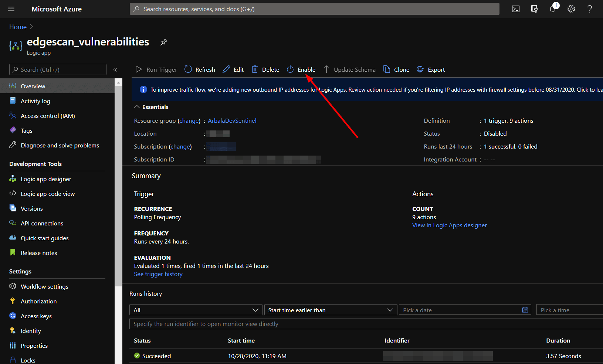
Task: Open the Succeeded run row
Action: tap(366, 356)
